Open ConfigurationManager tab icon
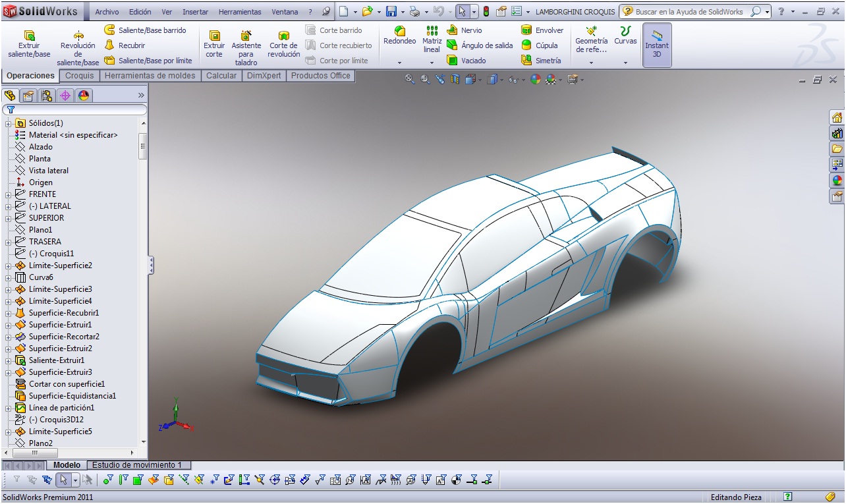The height and width of the screenshot is (504, 846). pyautogui.click(x=46, y=96)
